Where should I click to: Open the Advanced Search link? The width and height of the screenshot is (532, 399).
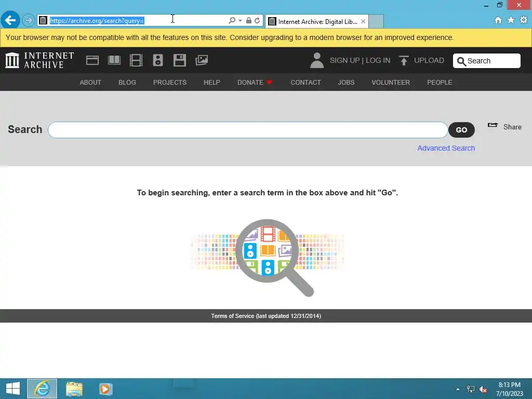pyautogui.click(x=446, y=148)
